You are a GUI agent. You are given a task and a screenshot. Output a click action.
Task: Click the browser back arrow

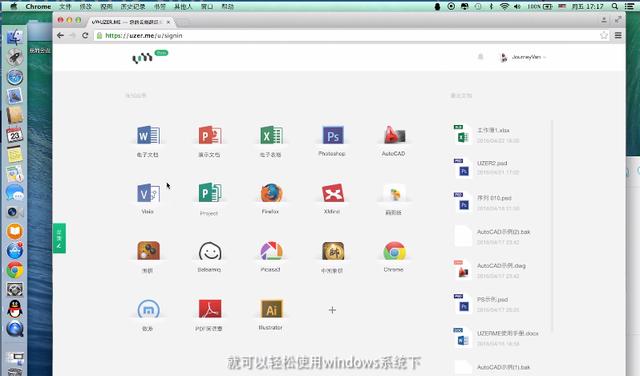coord(60,36)
